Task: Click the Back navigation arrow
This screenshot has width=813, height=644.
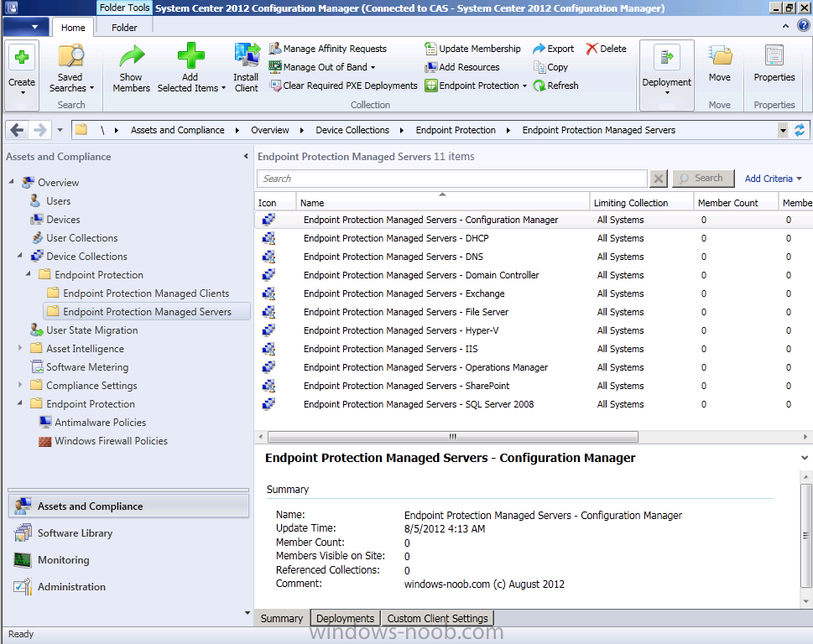Action: (17, 130)
